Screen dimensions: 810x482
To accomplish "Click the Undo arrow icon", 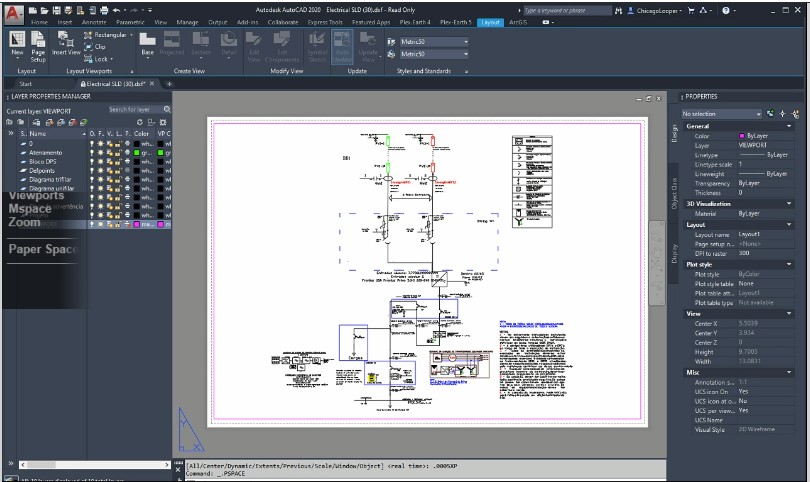I will (117, 10).
